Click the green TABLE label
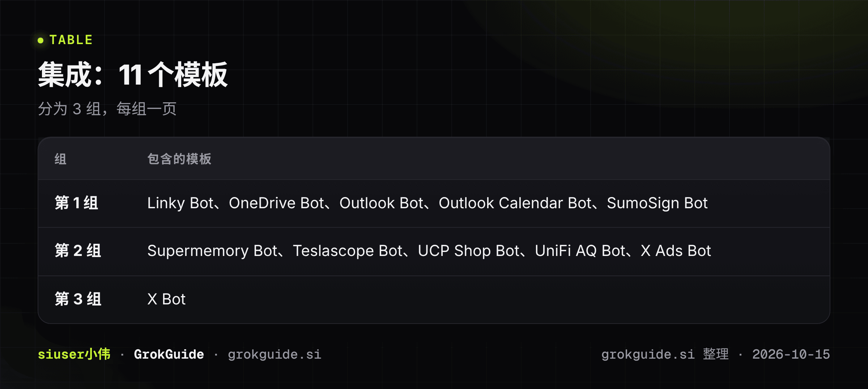868x389 pixels. coord(71,40)
